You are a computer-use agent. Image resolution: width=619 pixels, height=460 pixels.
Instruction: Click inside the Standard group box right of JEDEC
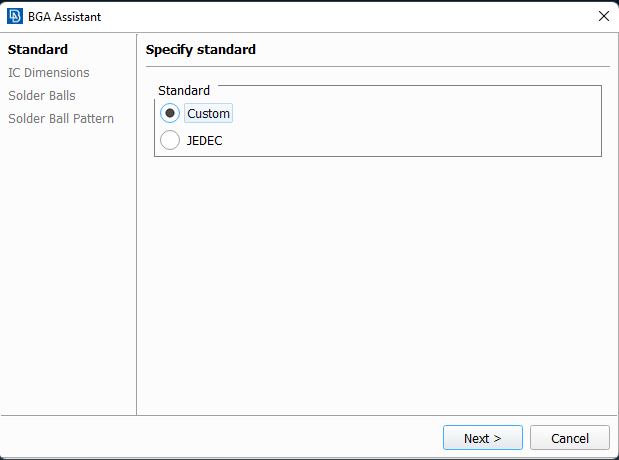click(411, 141)
